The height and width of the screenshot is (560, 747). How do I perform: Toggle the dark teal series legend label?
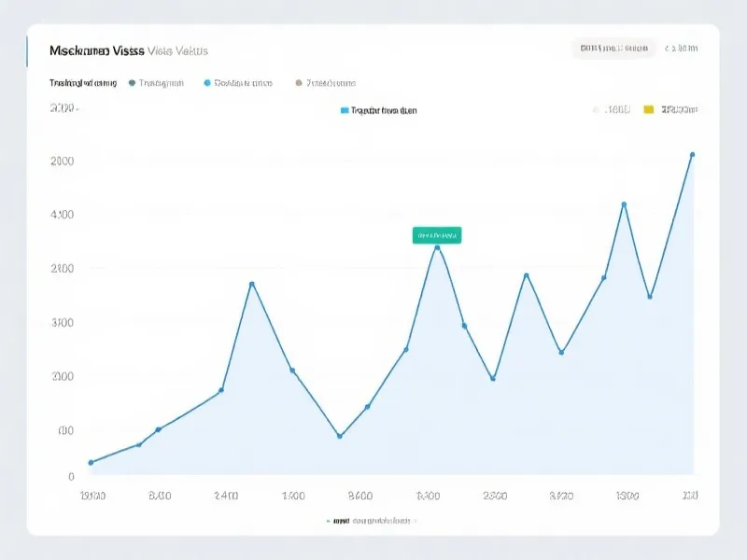tap(161, 83)
